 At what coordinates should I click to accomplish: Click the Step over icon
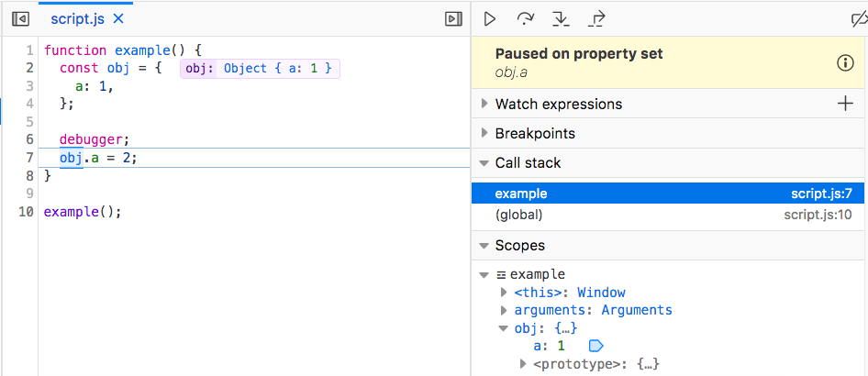[x=526, y=18]
